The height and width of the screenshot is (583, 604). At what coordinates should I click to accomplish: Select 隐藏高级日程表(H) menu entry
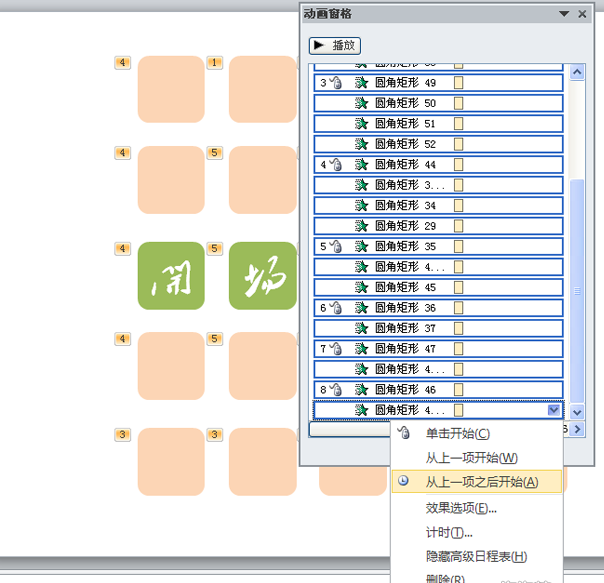point(476,557)
